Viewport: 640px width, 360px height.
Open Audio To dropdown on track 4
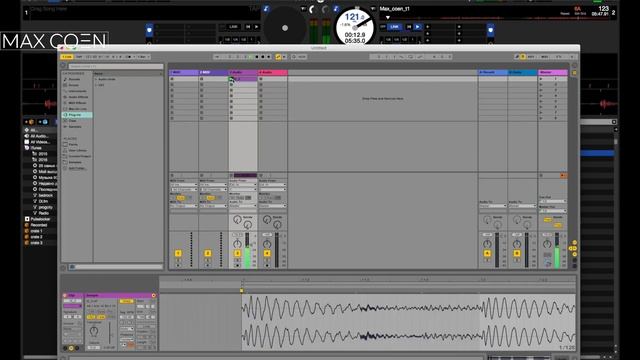(273, 206)
